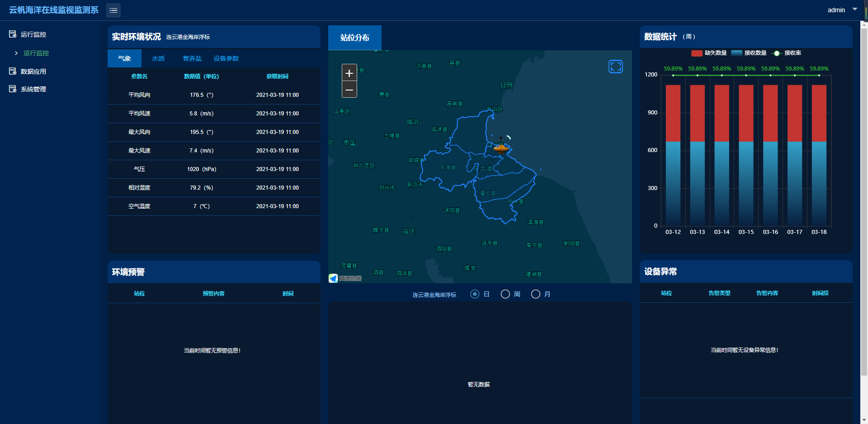Screen dimensions: 868x424
Task: Open the 设备参数 tab
Action: click(x=226, y=58)
